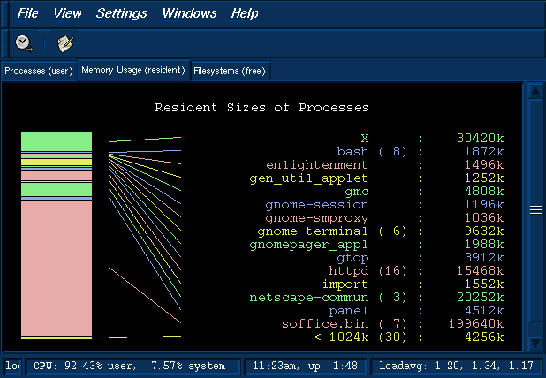This screenshot has width=546, height=378.
Task: Switch to the Filesystems (free) tab
Action: (230, 71)
